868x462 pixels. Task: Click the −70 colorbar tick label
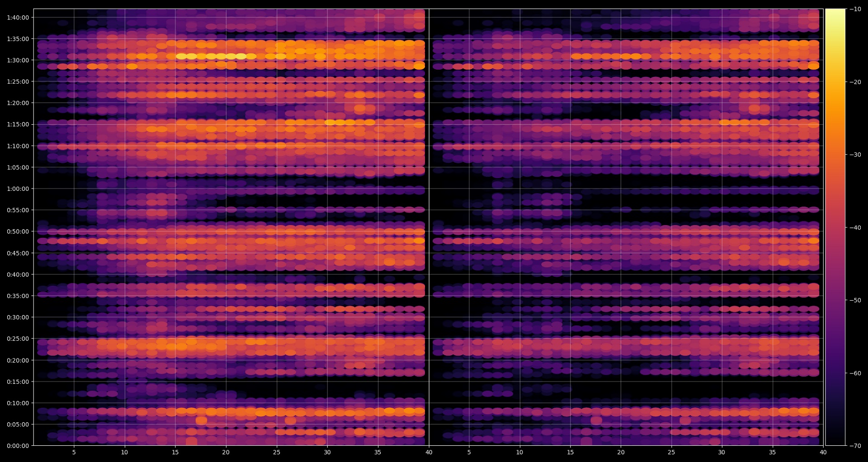coord(855,446)
